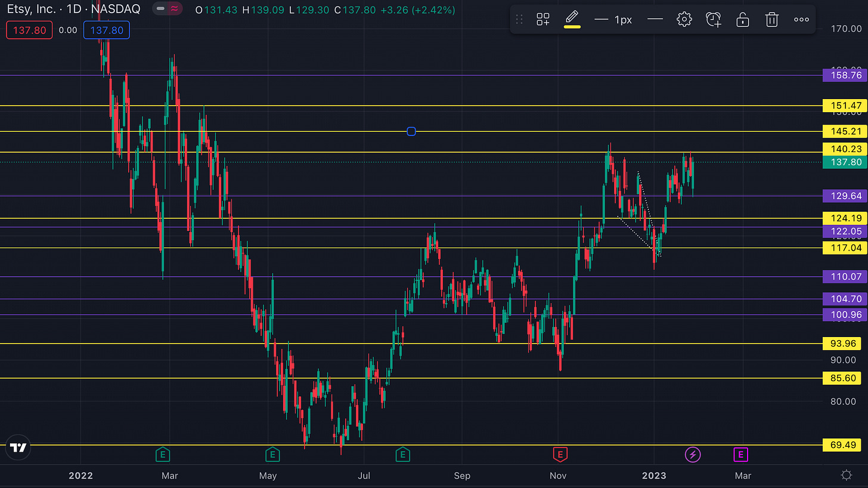This screenshot has width=868, height=488.
Task: Click the 110.07 purple price label
Action: [845, 276]
